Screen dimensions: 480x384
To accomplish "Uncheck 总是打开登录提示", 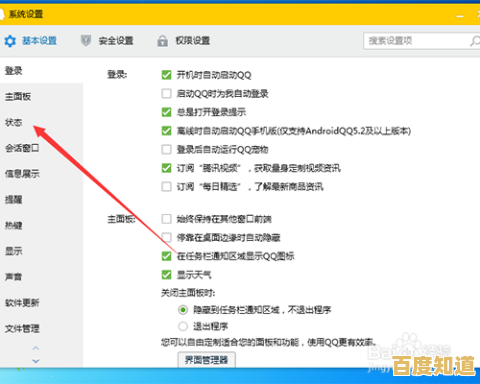I will click(x=166, y=112).
